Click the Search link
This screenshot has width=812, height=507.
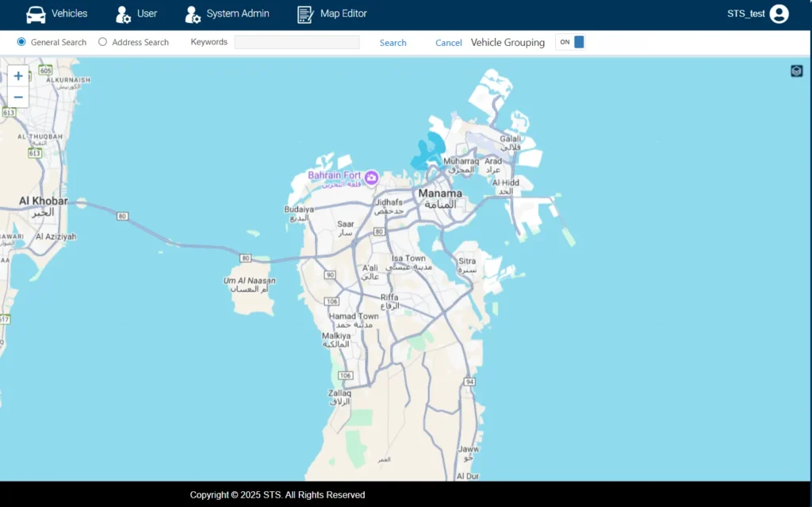[393, 43]
